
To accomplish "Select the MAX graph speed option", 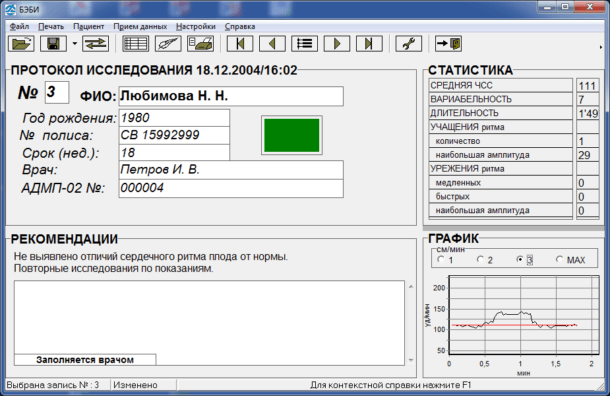I will 571,260.
